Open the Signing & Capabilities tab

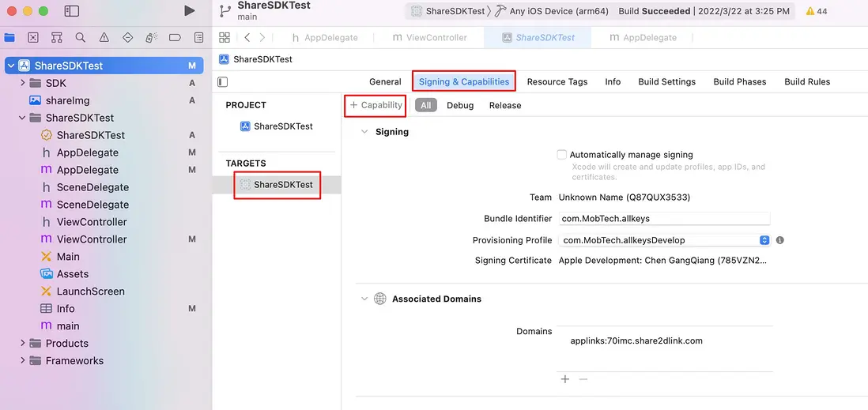[464, 82]
